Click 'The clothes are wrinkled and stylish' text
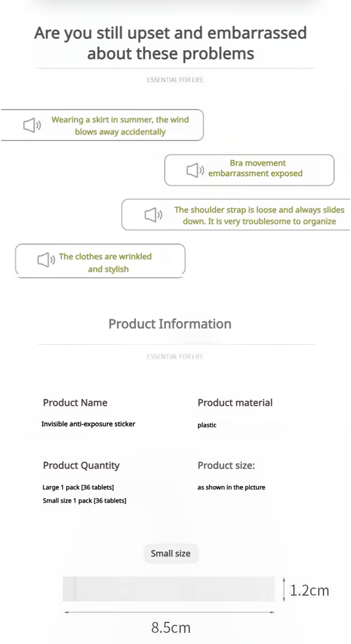This screenshot has height=644, width=351. pos(106,262)
